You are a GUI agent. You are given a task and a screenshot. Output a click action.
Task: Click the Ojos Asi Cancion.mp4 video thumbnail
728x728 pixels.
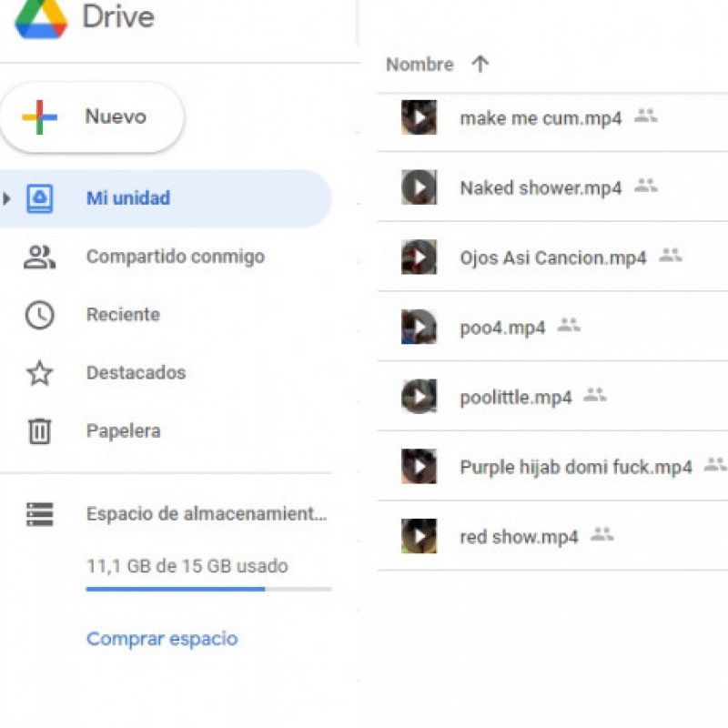(417, 257)
